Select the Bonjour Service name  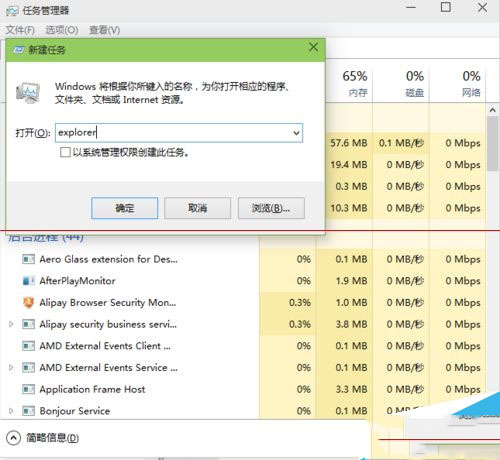click(x=75, y=411)
